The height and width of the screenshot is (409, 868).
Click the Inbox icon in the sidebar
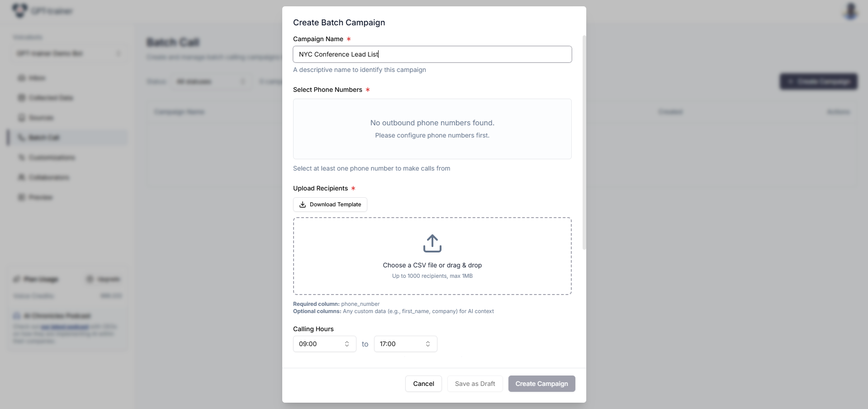[21, 78]
